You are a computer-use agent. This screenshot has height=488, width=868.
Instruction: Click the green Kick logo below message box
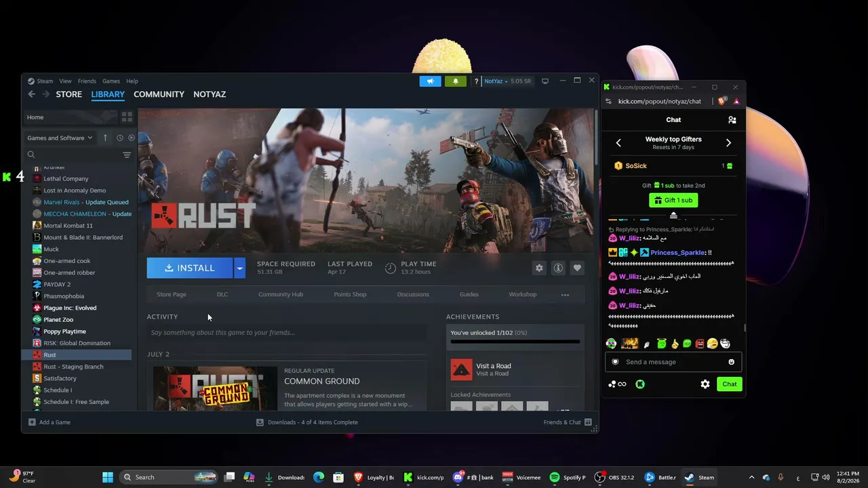639,384
